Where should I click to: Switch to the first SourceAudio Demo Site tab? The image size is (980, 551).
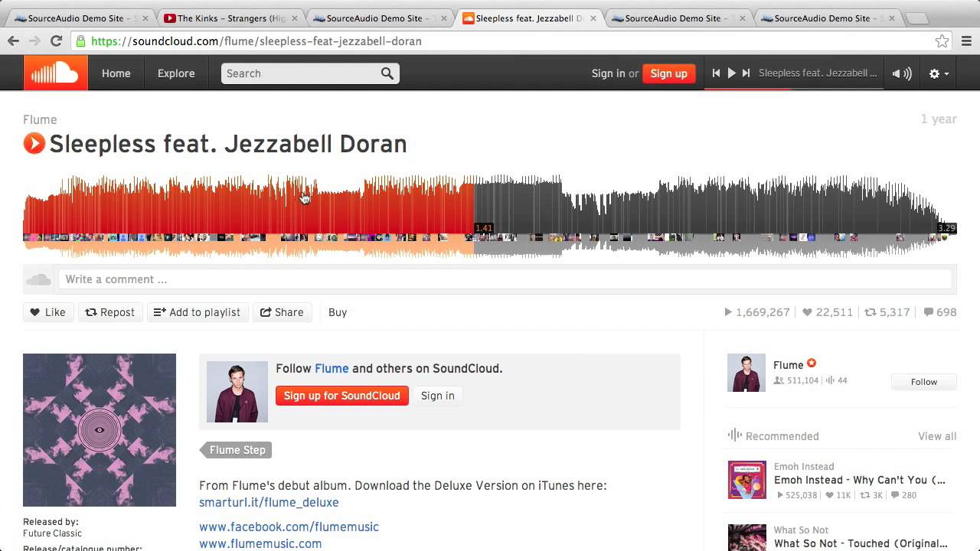tap(80, 18)
